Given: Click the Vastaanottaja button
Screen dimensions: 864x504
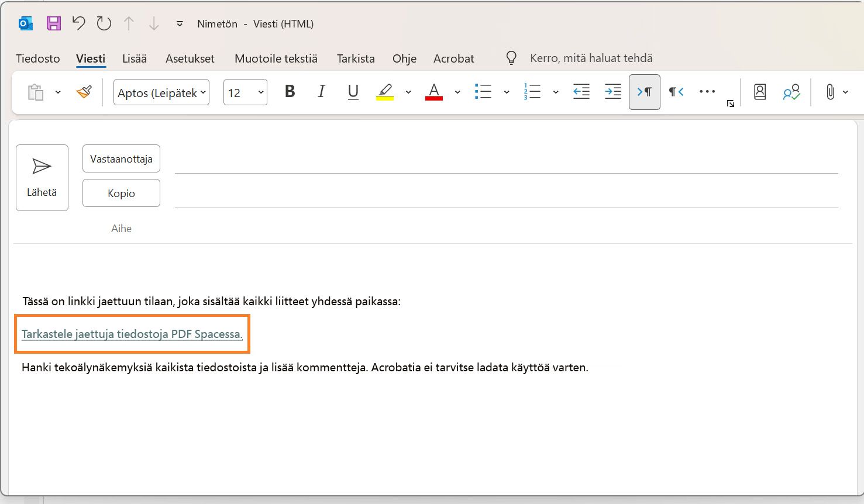Looking at the screenshot, I should pos(121,159).
